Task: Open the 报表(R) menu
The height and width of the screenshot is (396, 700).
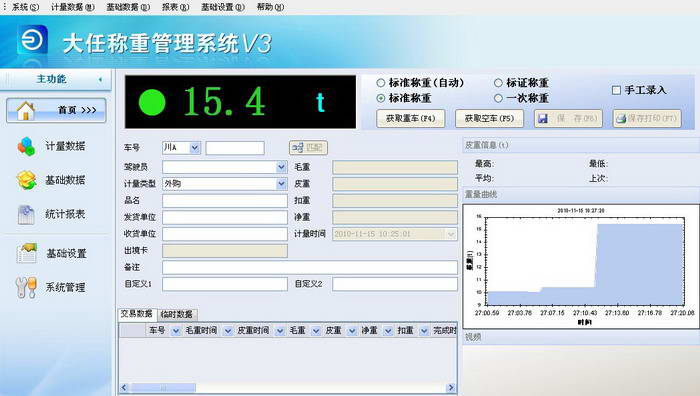Action: (x=175, y=7)
